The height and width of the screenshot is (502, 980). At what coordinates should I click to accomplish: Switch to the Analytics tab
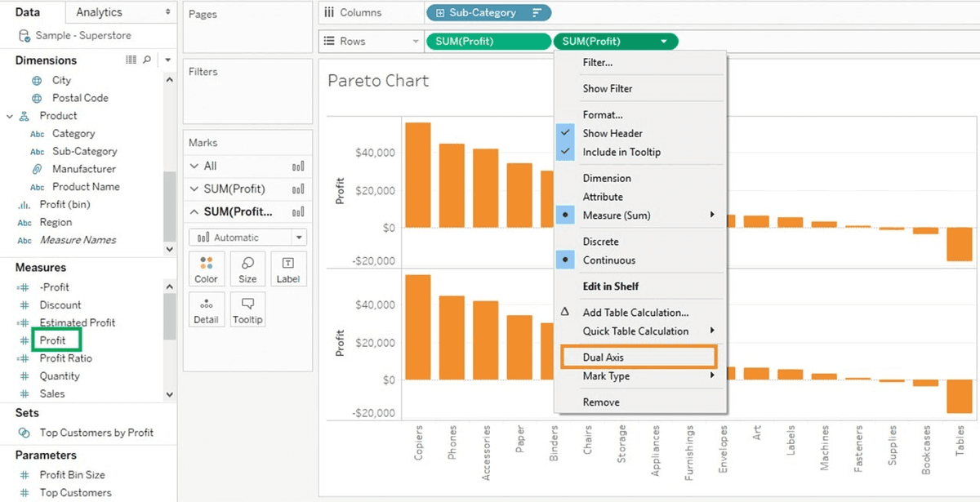click(99, 12)
